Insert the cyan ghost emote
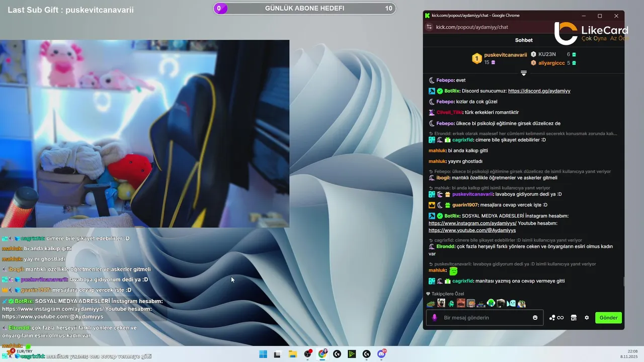Viewport: 644px width, 362px height. click(x=512, y=303)
